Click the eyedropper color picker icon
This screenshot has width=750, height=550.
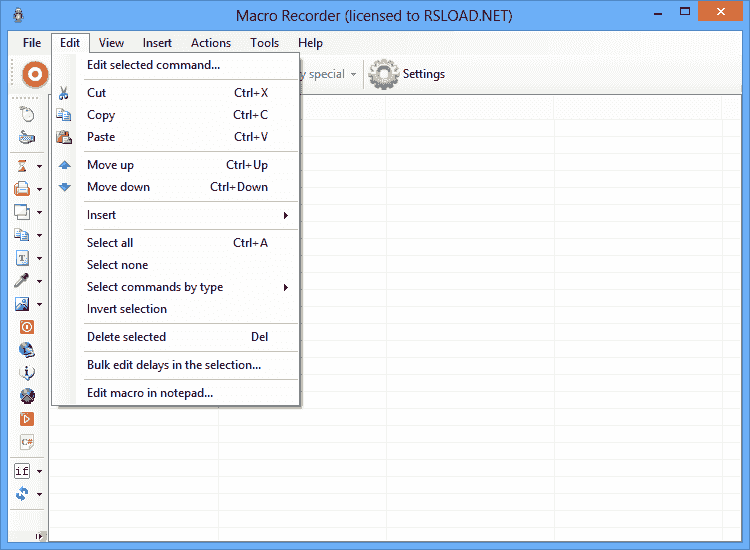tap(22, 281)
